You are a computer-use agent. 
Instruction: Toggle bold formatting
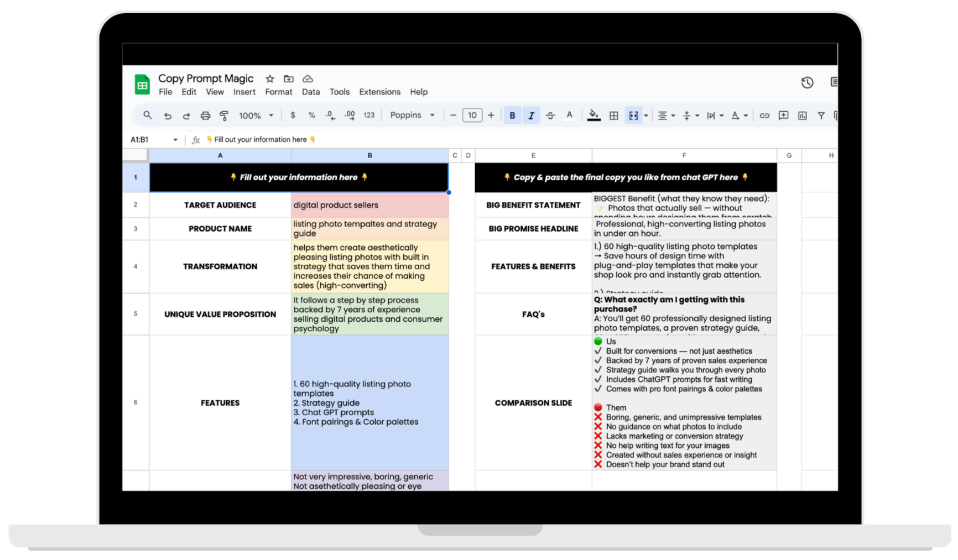(x=512, y=116)
